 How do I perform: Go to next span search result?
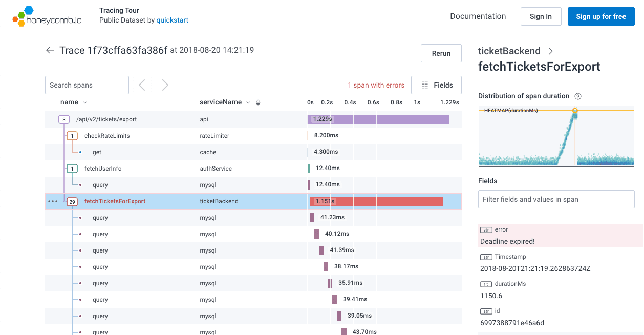pyautogui.click(x=165, y=85)
